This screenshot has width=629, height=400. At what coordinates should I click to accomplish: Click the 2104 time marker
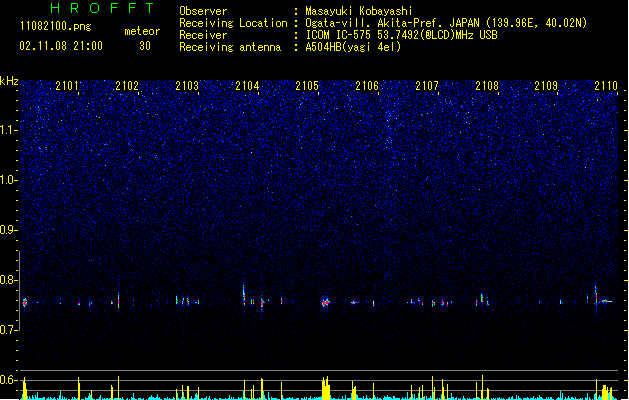pyautogui.click(x=247, y=86)
